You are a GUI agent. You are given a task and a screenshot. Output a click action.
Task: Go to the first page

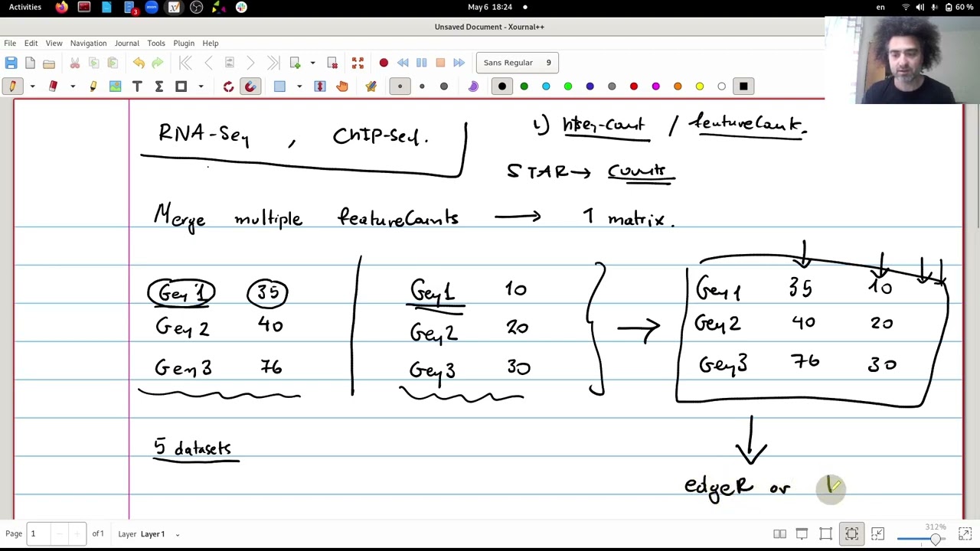point(185,63)
